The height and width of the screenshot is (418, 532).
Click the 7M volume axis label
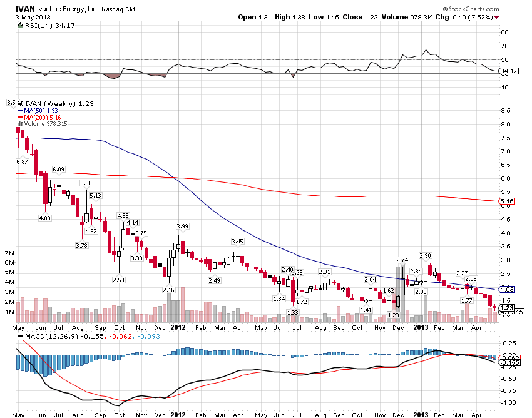(x=10, y=253)
